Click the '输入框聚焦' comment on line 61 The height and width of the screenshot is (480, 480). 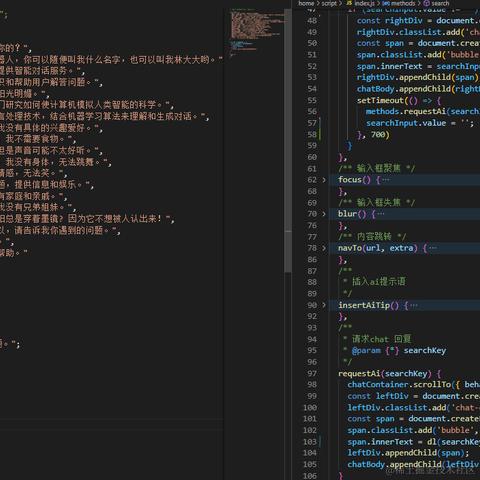pos(378,168)
